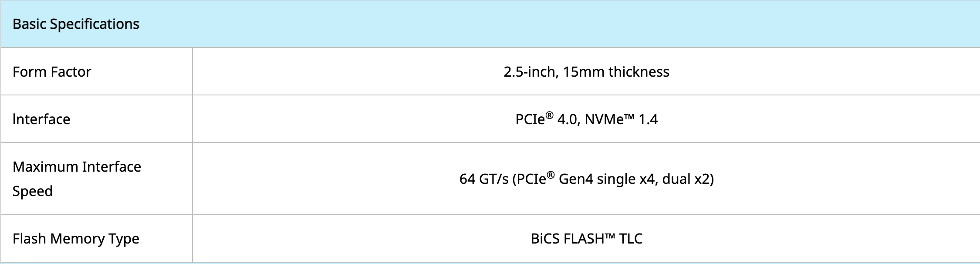The width and height of the screenshot is (980, 264).
Task: Click the registered mark after PCIe in Interface row
Action: click(549, 115)
